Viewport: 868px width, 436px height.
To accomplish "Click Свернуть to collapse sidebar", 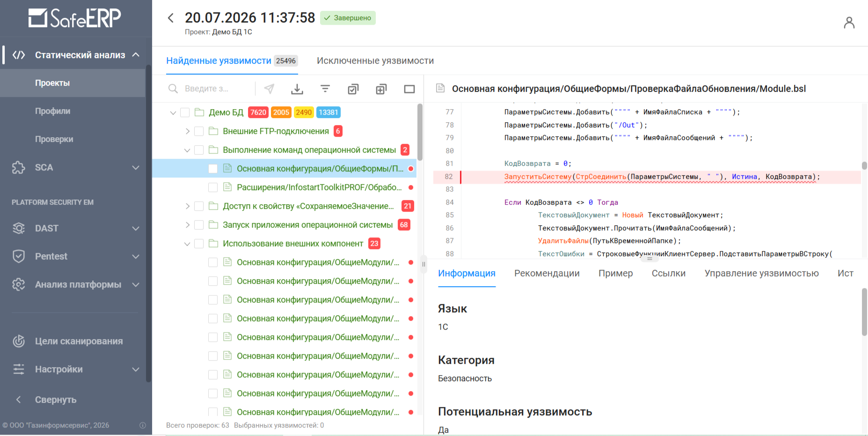I will point(56,399).
